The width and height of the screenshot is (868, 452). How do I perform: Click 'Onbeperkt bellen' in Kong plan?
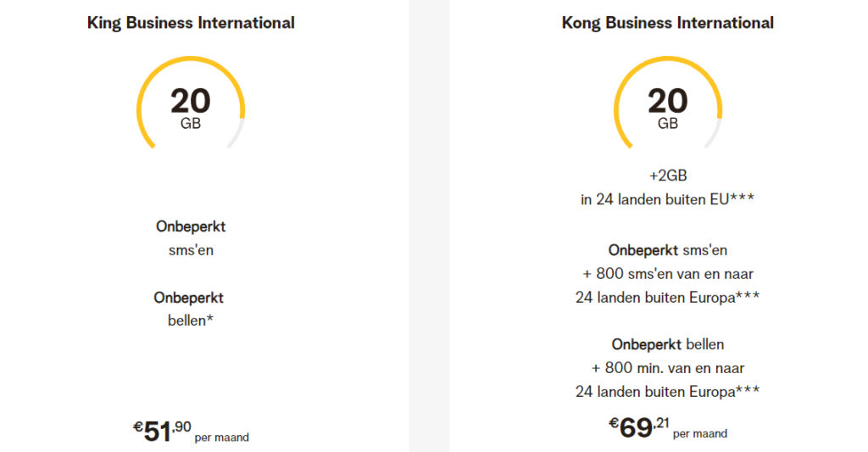(668, 344)
